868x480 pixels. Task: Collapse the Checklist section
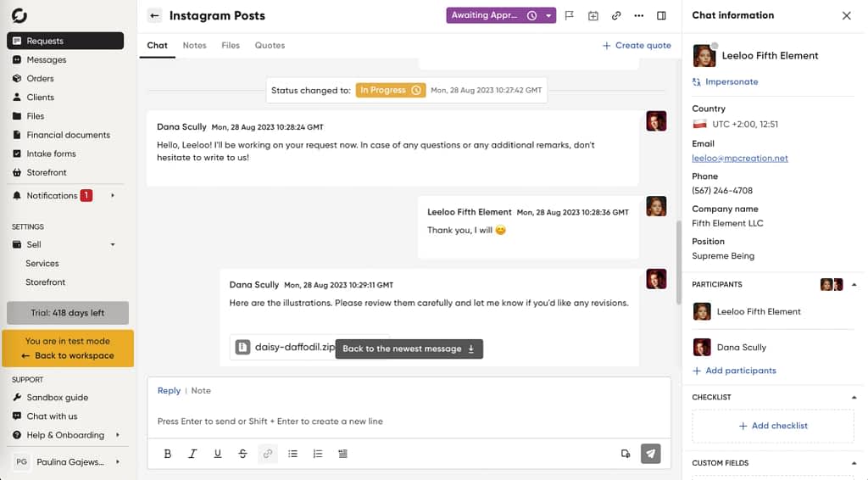point(854,398)
